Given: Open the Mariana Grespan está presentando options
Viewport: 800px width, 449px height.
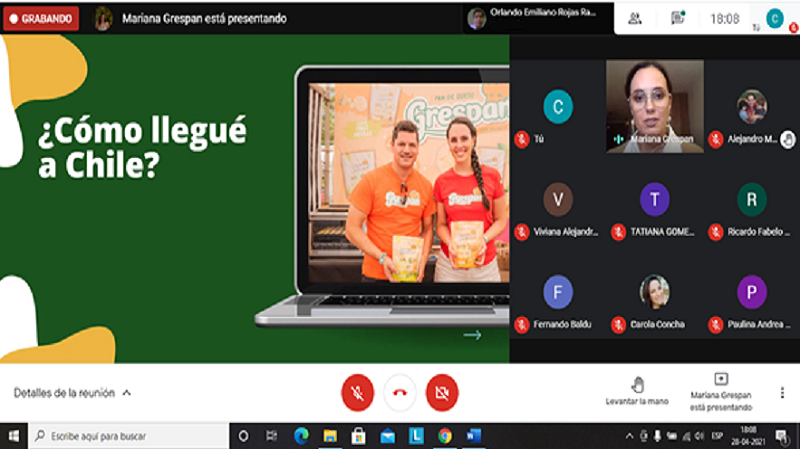Looking at the screenshot, I should tap(721, 392).
